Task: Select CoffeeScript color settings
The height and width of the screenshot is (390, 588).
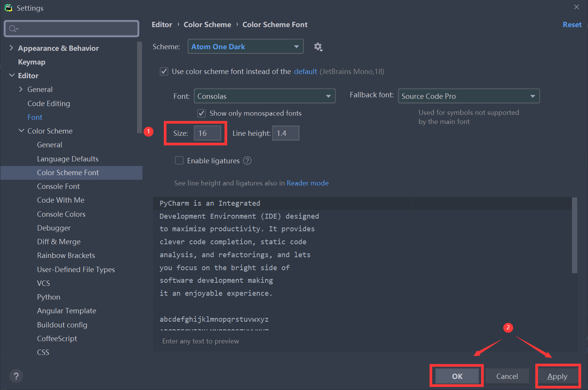Action: pos(57,338)
